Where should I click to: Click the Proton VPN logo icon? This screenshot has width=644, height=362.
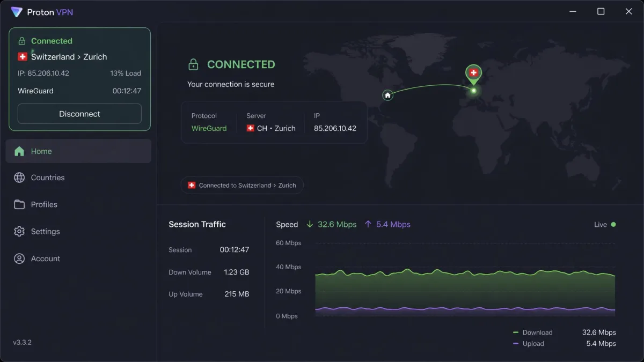17,12
